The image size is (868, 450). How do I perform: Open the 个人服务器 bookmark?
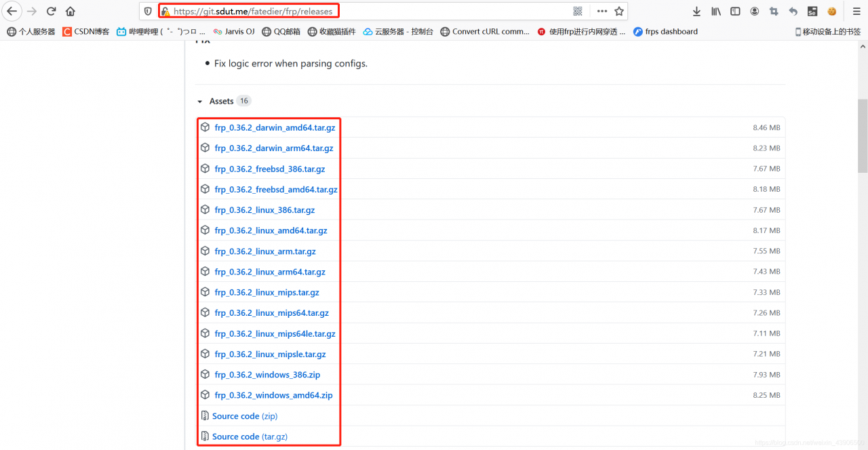coord(31,31)
